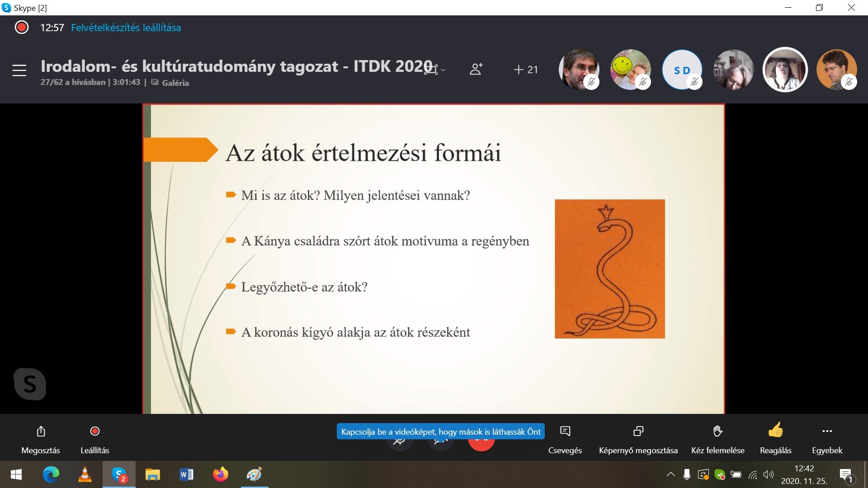Click the shared presentation slide

coord(433,258)
